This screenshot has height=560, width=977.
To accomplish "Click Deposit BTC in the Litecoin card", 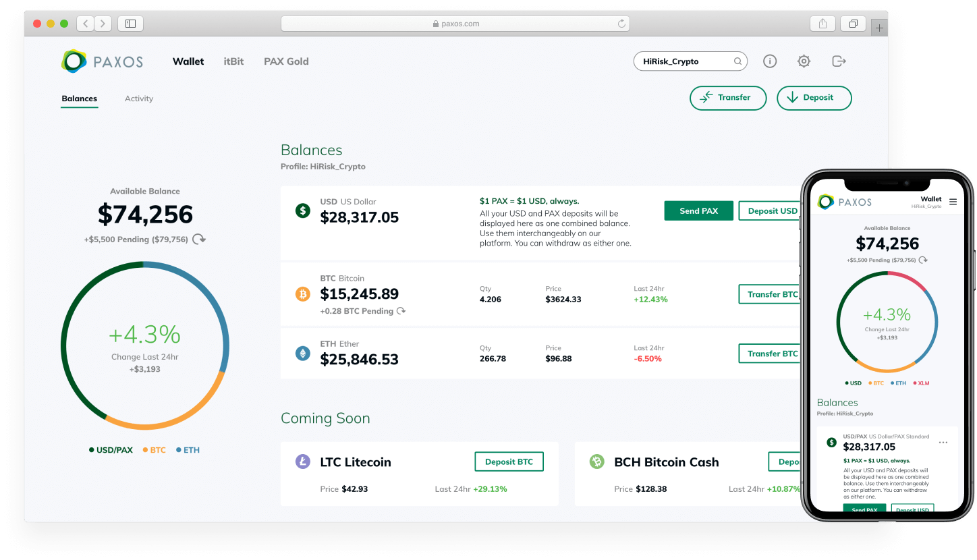I will [509, 462].
